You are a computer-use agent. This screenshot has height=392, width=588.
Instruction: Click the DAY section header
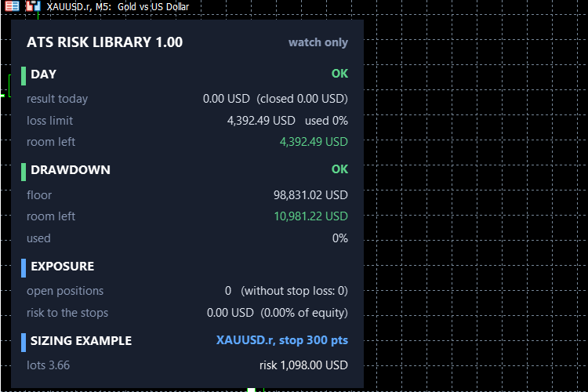[x=43, y=74]
